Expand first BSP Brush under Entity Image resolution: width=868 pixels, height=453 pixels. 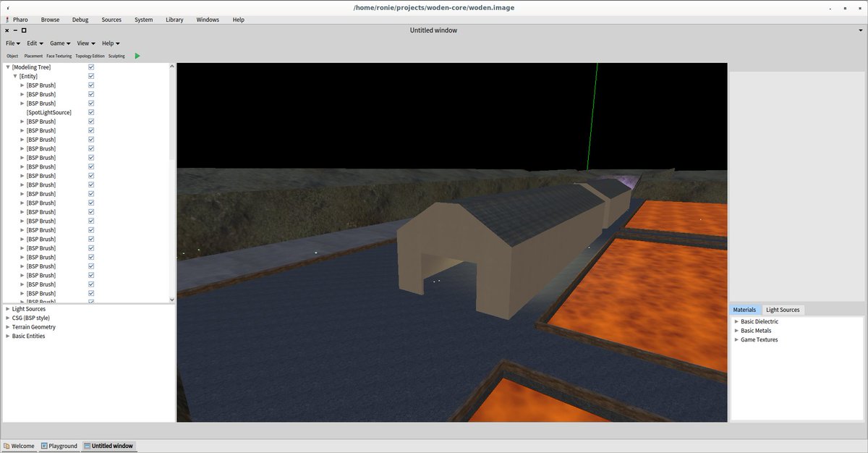pos(22,85)
